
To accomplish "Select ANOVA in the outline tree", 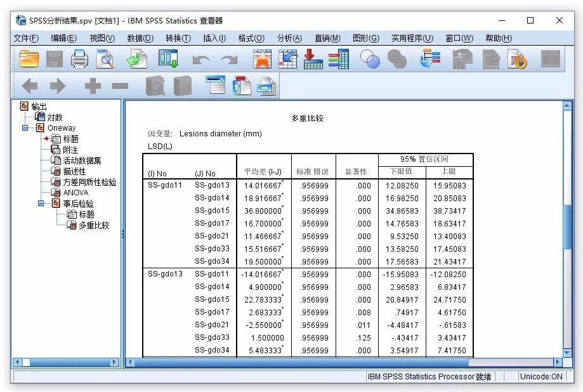I will click(75, 193).
